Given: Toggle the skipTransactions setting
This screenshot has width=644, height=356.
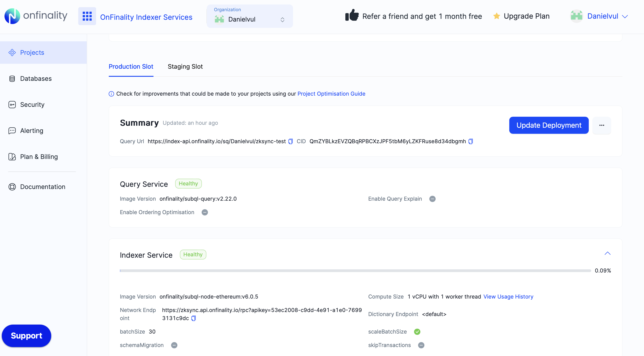Looking at the screenshot, I should click(x=421, y=345).
